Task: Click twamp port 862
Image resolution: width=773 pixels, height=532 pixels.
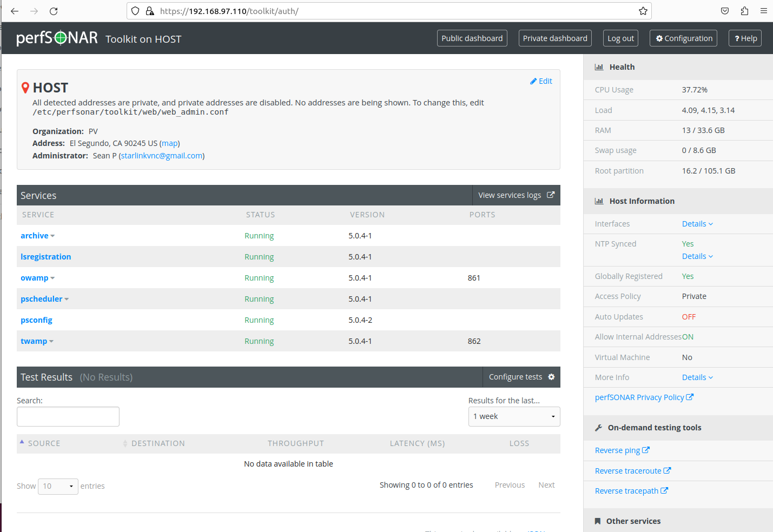Action: [x=474, y=341]
